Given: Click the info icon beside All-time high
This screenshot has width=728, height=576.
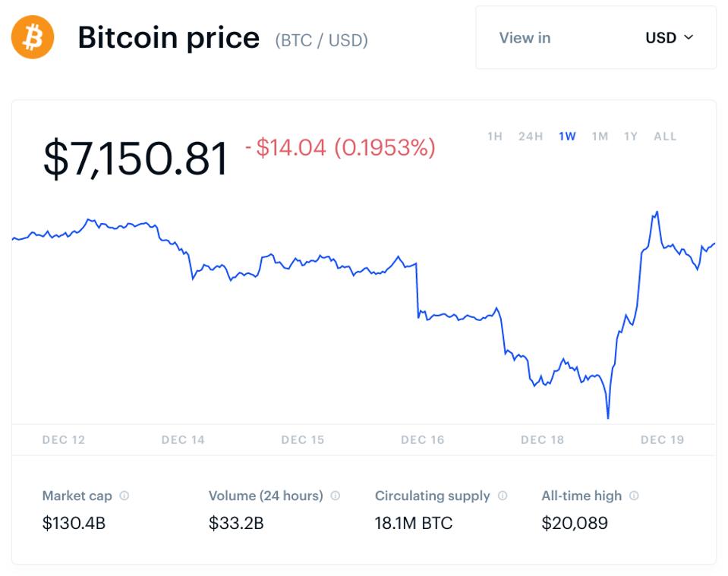Looking at the screenshot, I should point(635,496).
